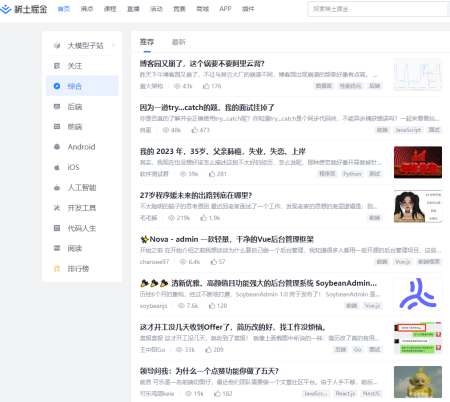The image size is (450, 402).
Task: Select the 综合 compass icon in sidebar
Action: [x=57, y=86]
